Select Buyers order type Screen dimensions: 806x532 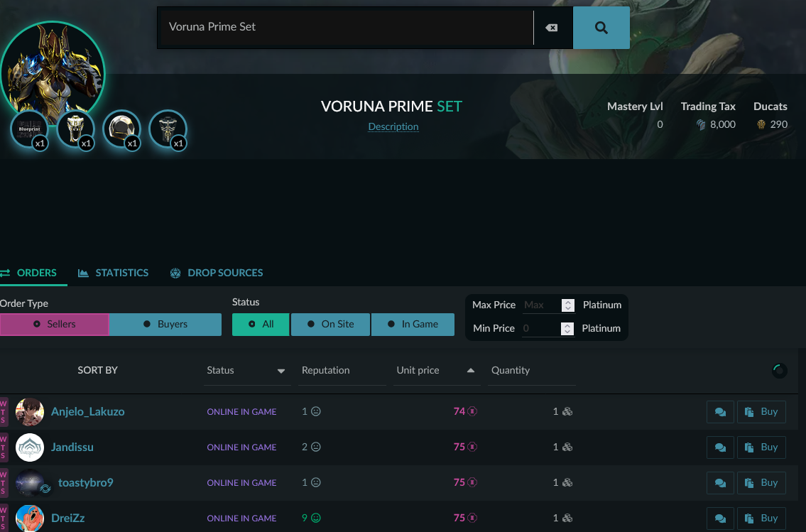(x=165, y=325)
